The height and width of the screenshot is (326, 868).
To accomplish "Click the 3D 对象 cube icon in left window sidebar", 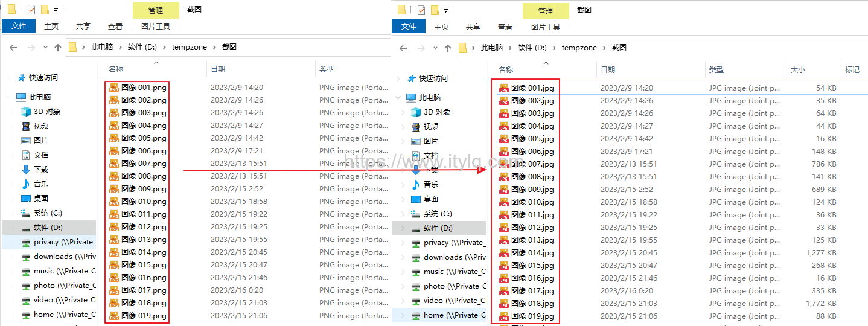I will click(26, 112).
